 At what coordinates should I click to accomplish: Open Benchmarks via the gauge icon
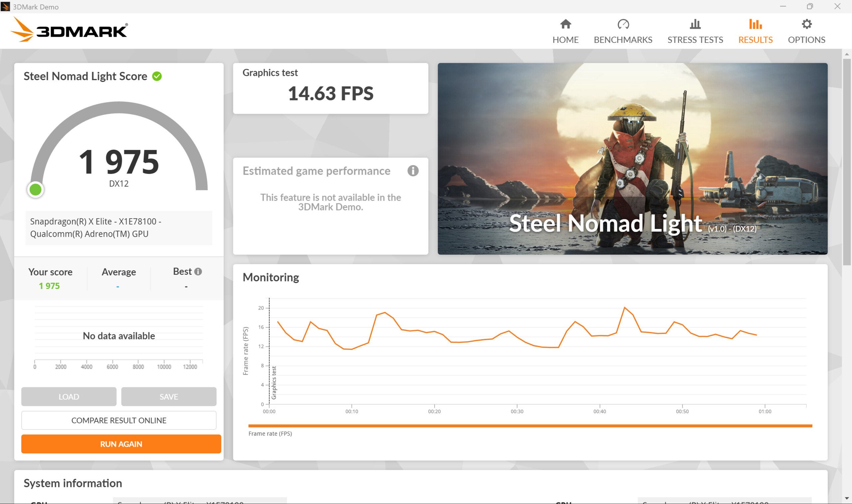[x=623, y=24]
